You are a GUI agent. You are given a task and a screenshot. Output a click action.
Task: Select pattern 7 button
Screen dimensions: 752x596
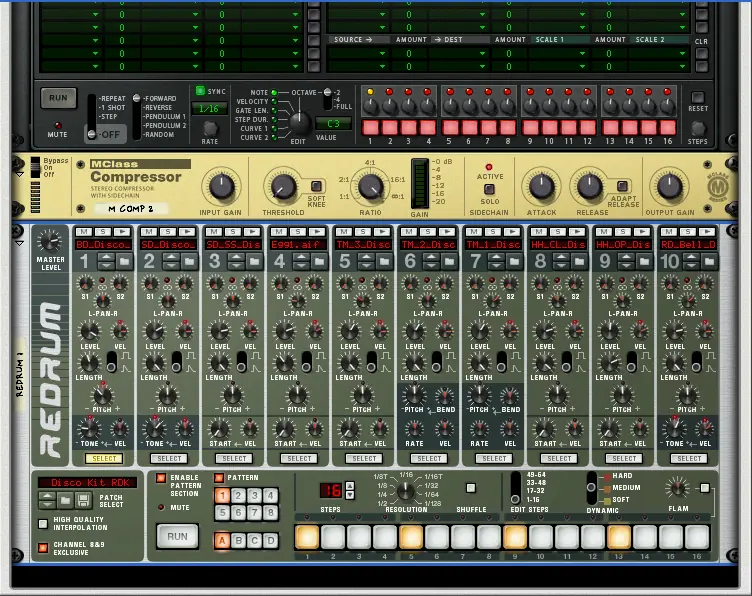[x=254, y=513]
